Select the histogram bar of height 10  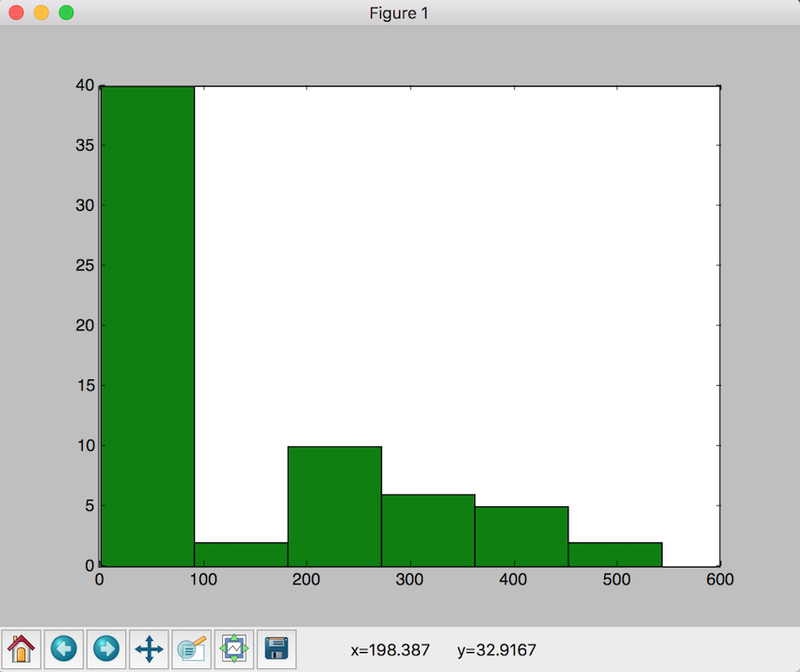pos(335,506)
